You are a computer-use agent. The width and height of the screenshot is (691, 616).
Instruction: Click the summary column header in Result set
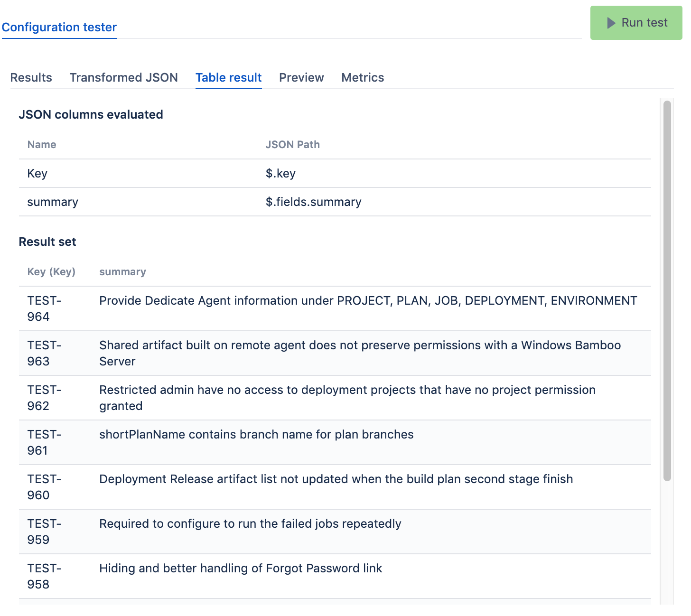coord(122,272)
